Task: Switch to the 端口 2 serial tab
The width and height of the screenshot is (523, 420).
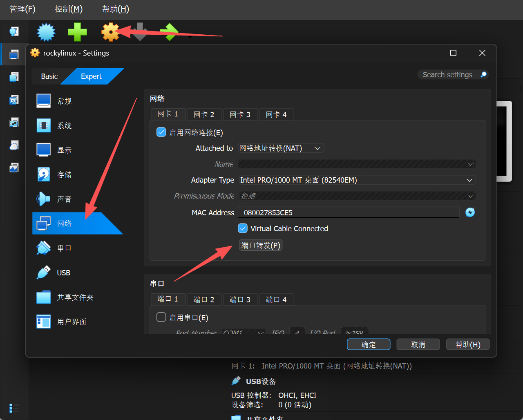Action: (204, 299)
